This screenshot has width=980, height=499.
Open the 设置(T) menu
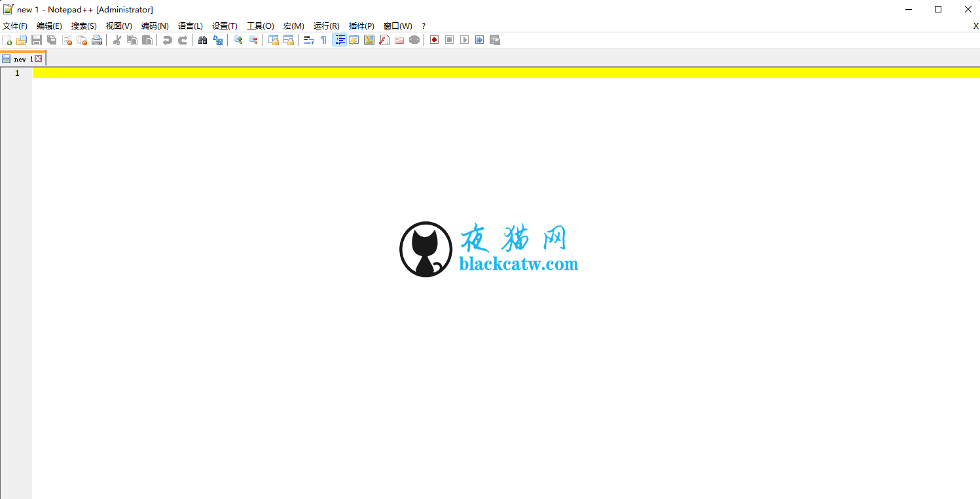(x=225, y=26)
